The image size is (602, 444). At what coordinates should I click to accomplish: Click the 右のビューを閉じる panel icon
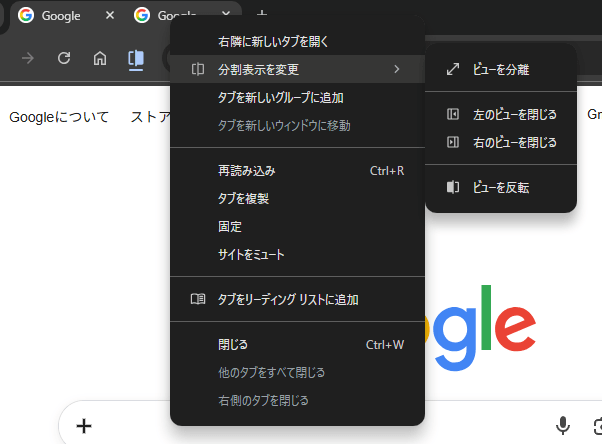click(x=453, y=142)
